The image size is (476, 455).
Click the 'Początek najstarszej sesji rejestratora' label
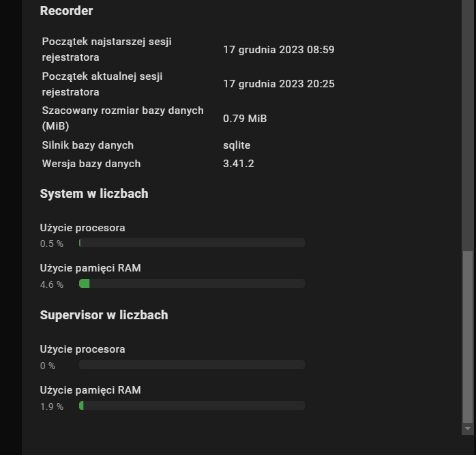point(106,49)
